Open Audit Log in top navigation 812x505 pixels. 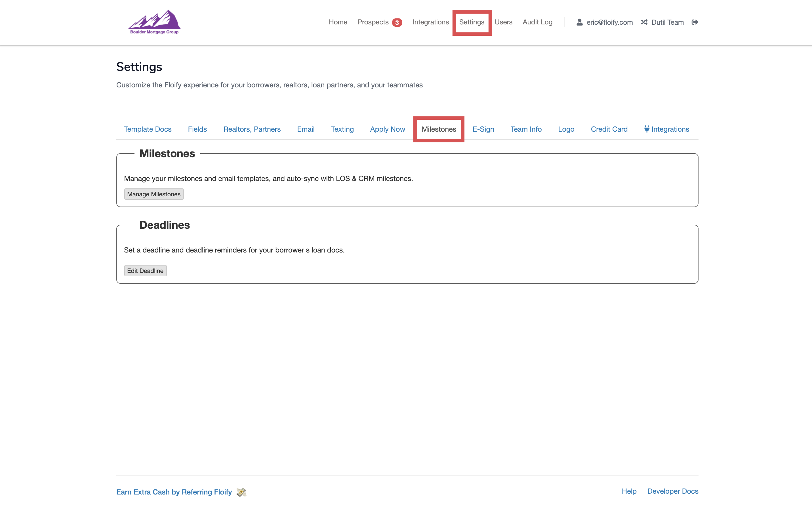point(537,22)
